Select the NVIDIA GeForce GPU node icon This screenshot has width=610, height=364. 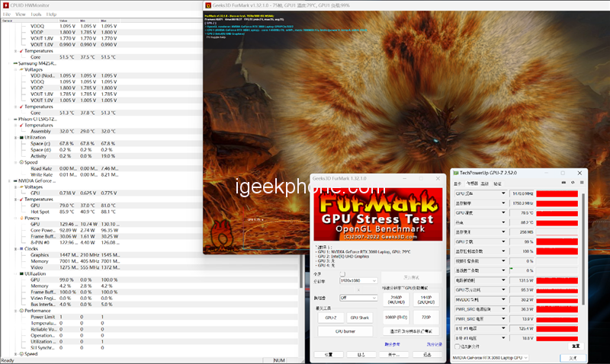(x=14, y=180)
